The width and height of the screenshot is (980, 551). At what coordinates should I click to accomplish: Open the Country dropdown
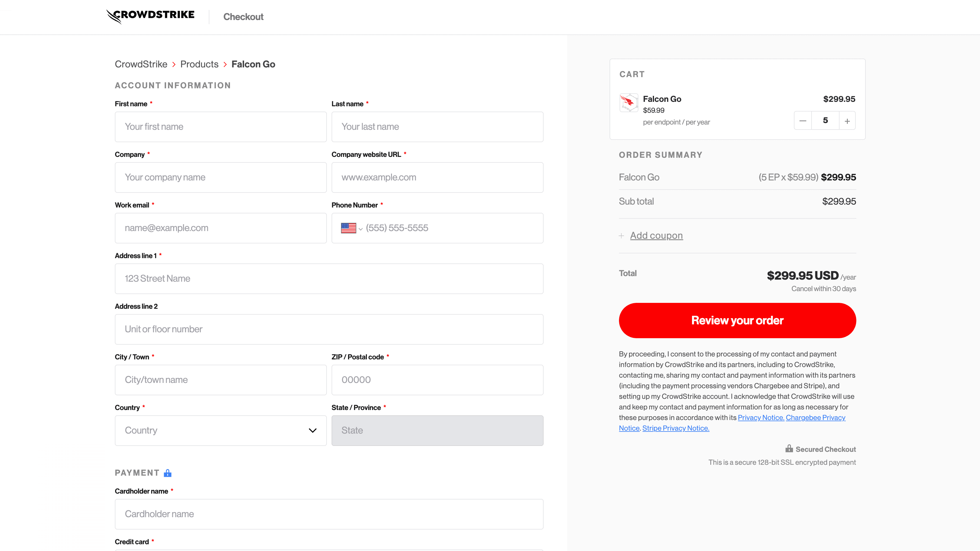[221, 430]
